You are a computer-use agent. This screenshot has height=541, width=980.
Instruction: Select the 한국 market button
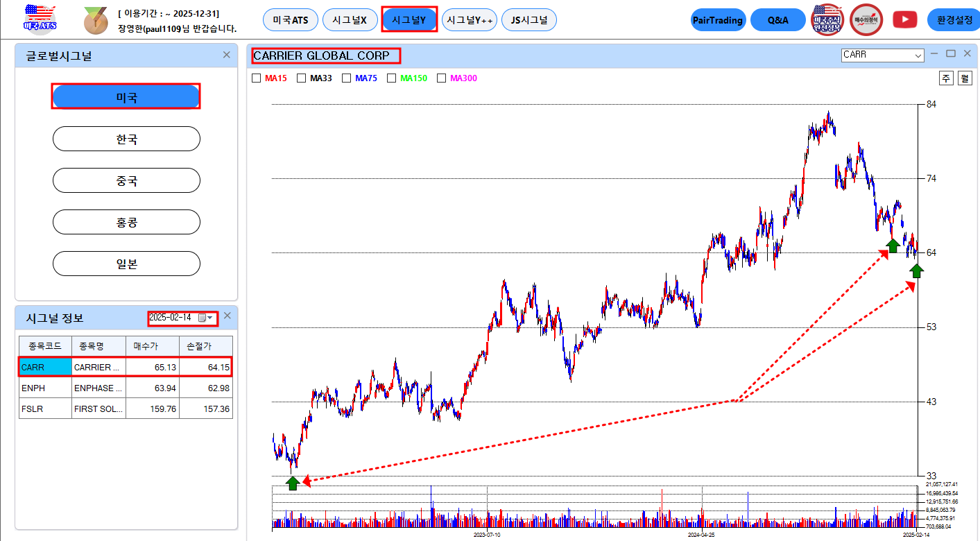point(126,139)
